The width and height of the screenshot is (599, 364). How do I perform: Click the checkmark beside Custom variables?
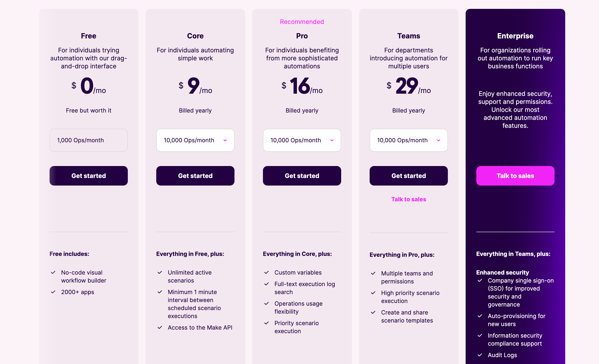(267, 273)
